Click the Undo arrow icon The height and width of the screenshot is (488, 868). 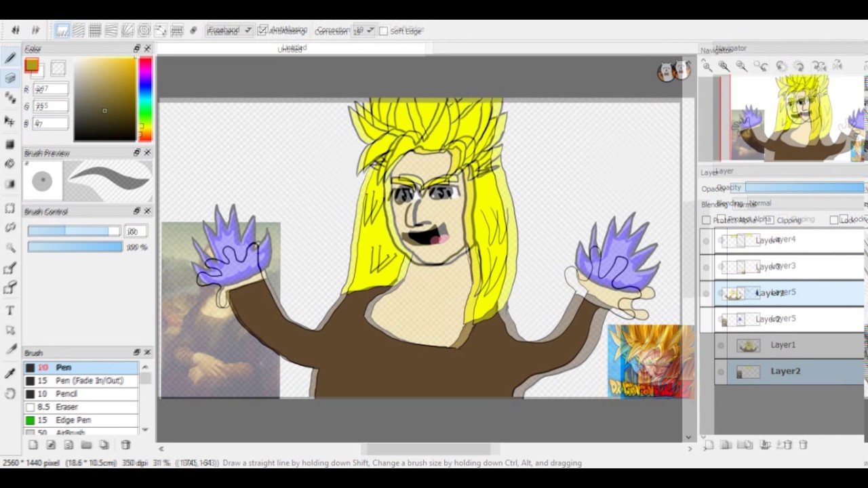point(15,30)
